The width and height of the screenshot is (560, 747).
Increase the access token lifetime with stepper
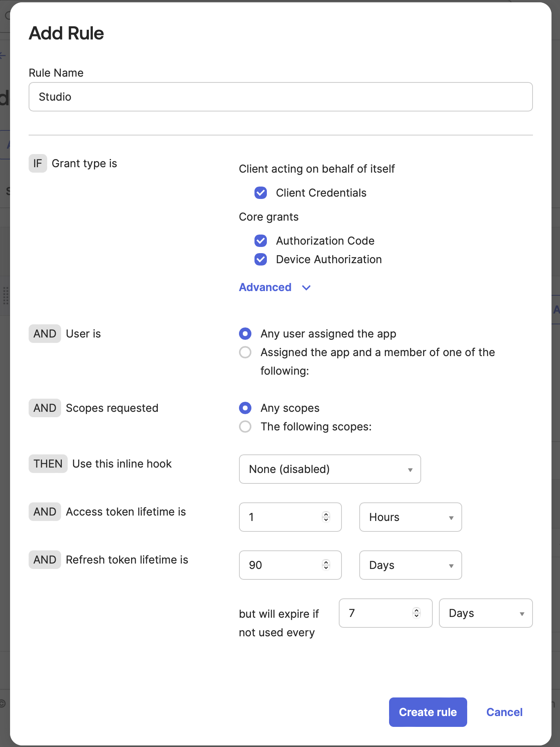point(326,515)
